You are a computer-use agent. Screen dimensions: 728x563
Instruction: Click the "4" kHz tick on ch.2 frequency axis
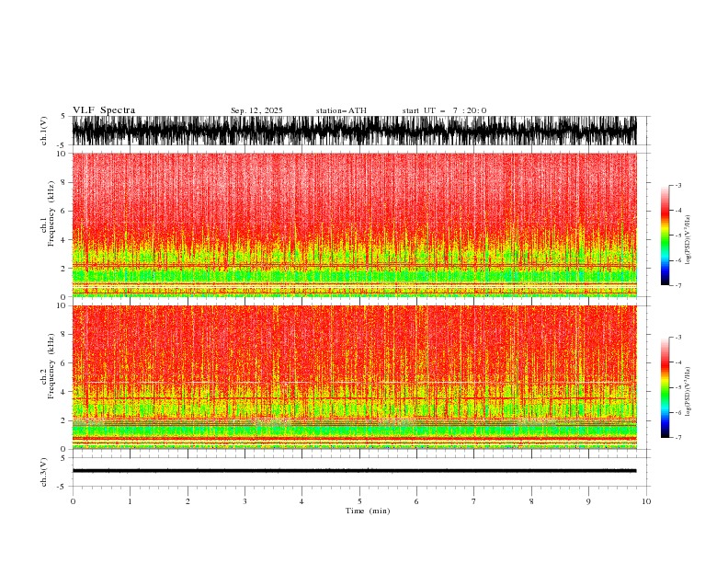[63, 392]
